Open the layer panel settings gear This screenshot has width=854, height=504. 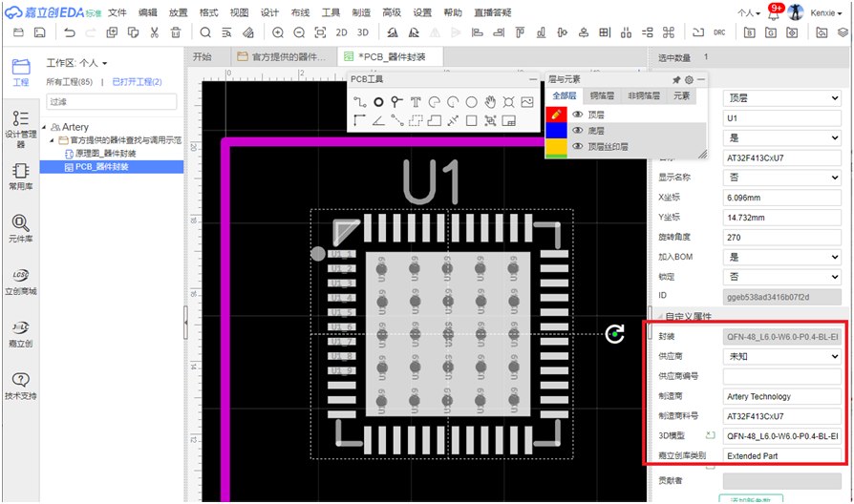pyautogui.click(x=689, y=79)
